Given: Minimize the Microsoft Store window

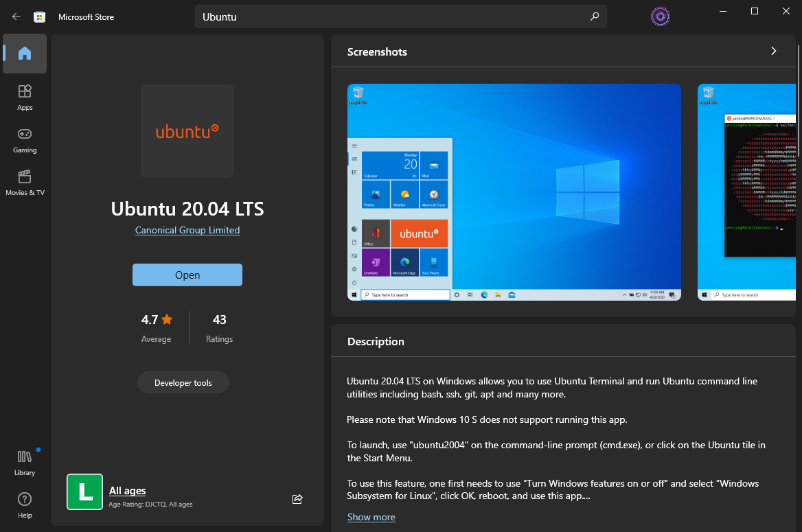Looking at the screenshot, I should click(x=723, y=11).
